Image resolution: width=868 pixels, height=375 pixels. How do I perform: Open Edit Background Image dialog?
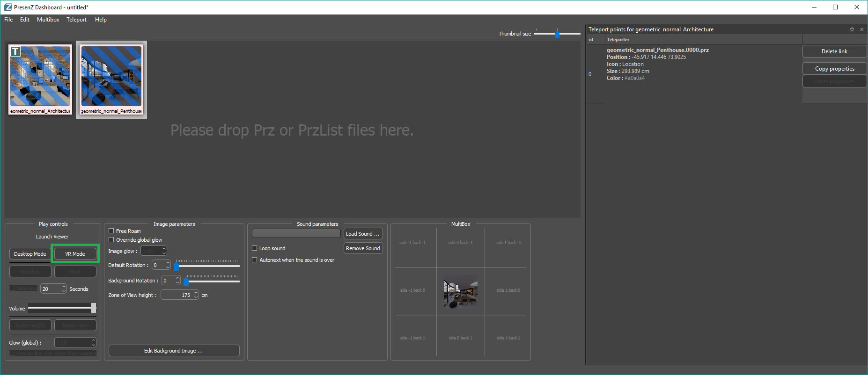pos(174,351)
